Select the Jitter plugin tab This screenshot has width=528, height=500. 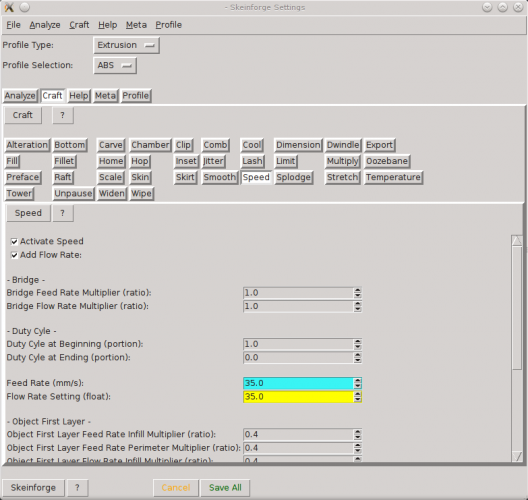[213, 161]
